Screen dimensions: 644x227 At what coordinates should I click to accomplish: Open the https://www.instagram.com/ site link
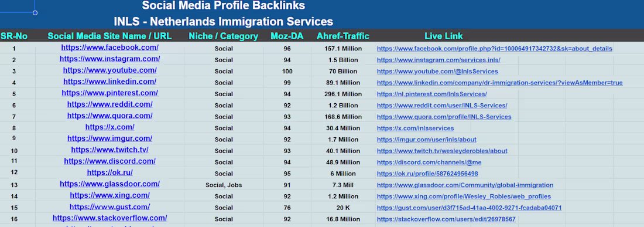109,59
